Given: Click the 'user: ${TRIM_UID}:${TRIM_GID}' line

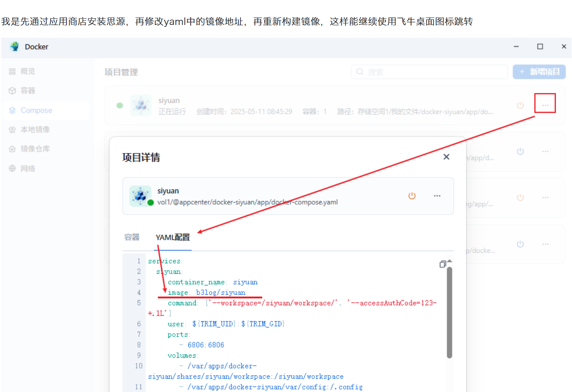Looking at the screenshot, I should click(226, 324).
